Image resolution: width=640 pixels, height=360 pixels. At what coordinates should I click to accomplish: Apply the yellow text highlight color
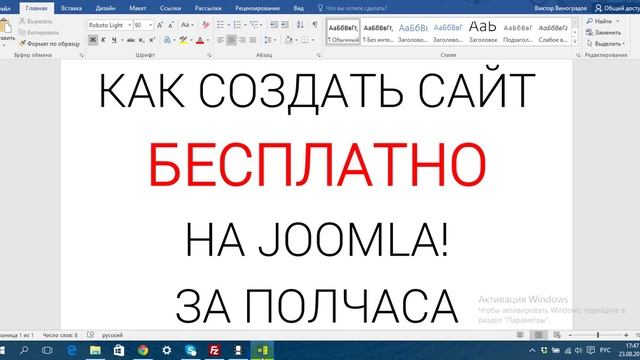[183, 40]
